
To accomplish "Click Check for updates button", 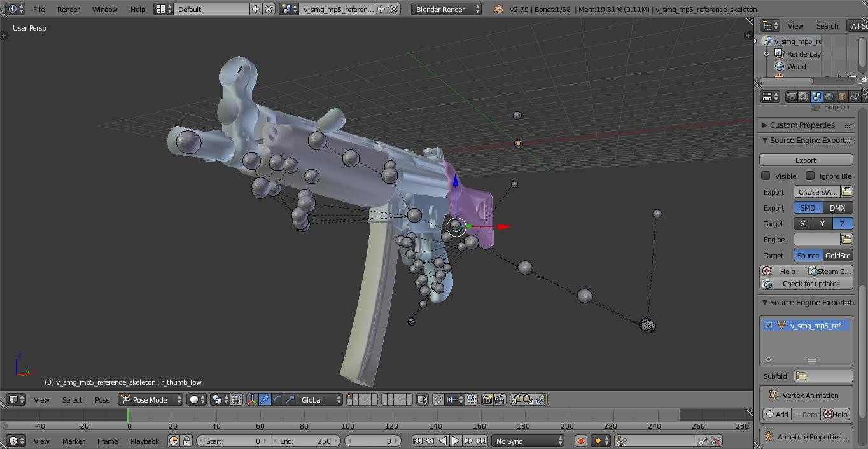I will 806,283.
